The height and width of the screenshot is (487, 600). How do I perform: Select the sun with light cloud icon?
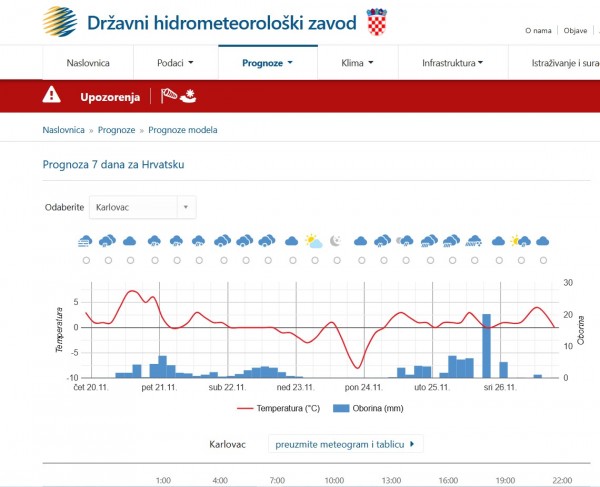click(314, 241)
